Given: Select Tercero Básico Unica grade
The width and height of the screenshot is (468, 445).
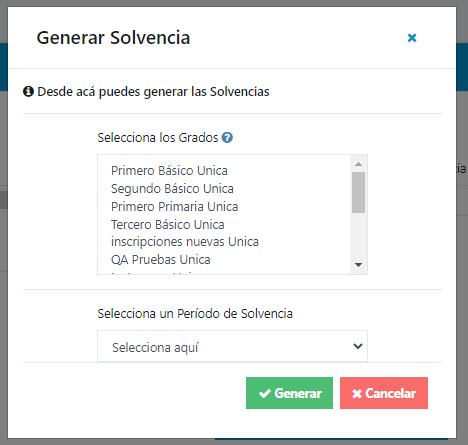Looking at the screenshot, I should click(x=168, y=225).
